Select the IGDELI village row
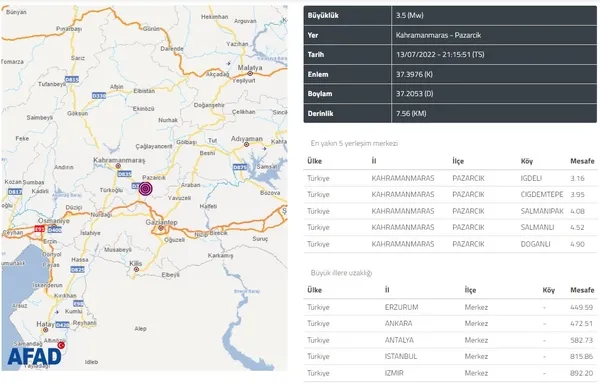The width and height of the screenshot is (600, 387). tap(450, 178)
